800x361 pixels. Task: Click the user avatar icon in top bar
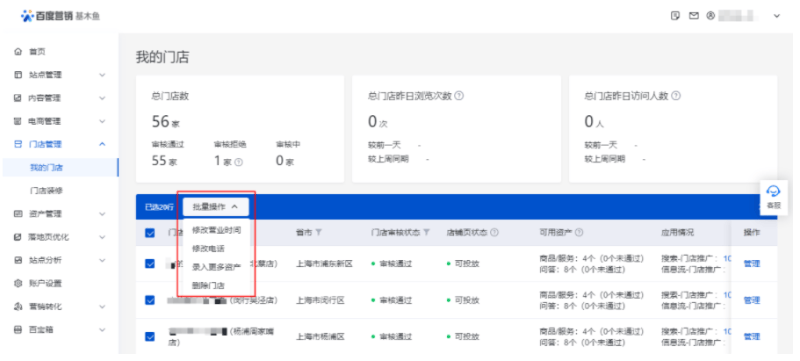coord(710,16)
